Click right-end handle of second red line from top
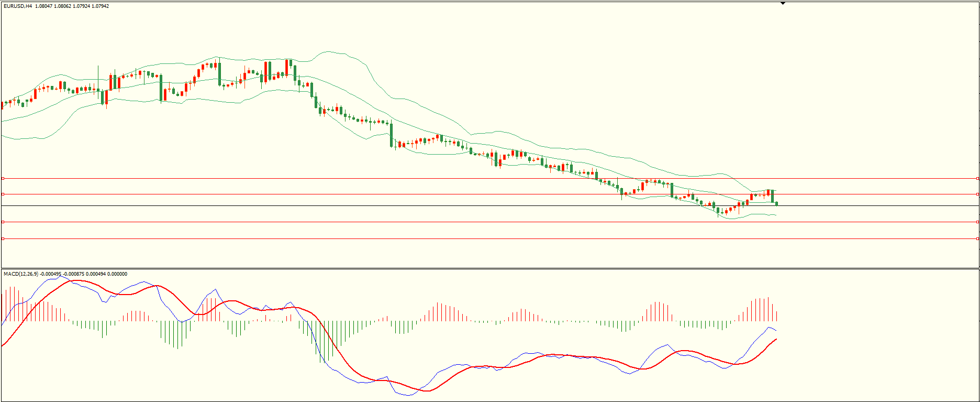 click(x=978, y=194)
